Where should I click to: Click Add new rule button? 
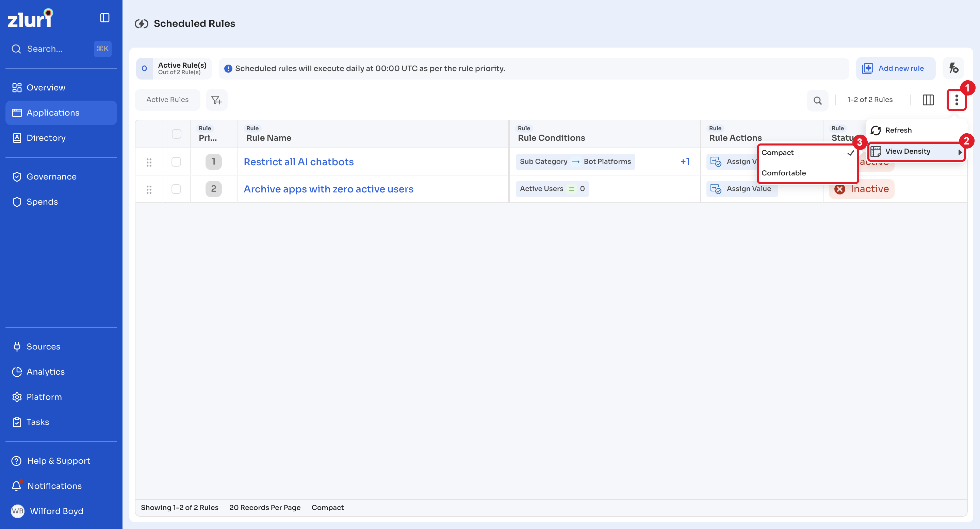coord(895,68)
